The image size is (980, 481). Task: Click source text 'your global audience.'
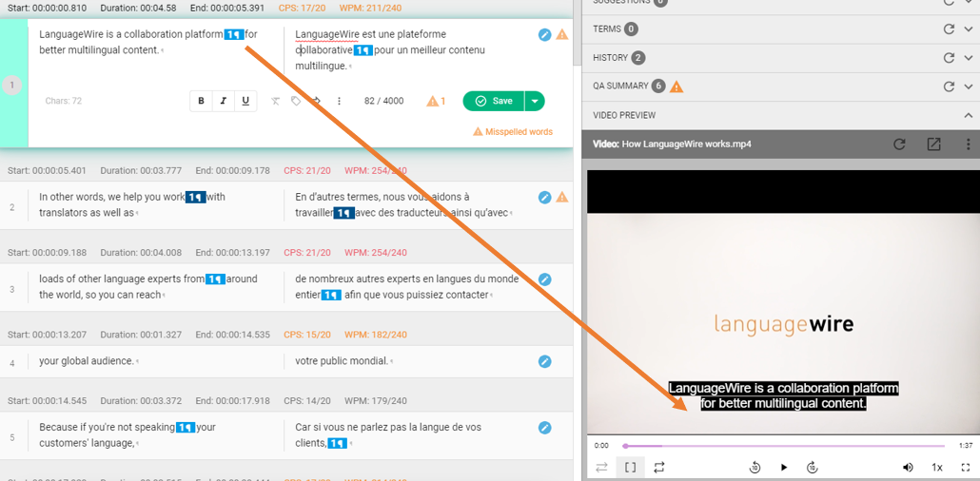(x=87, y=361)
